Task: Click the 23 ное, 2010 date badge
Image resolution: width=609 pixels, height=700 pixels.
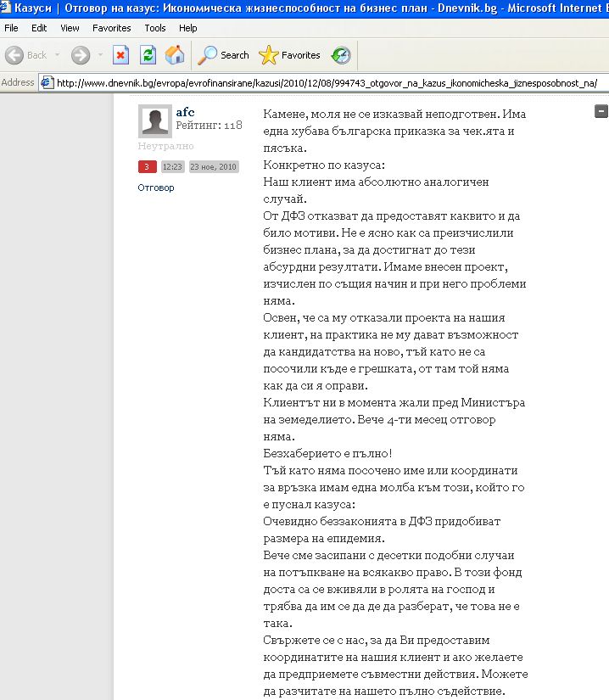Action: click(x=213, y=166)
